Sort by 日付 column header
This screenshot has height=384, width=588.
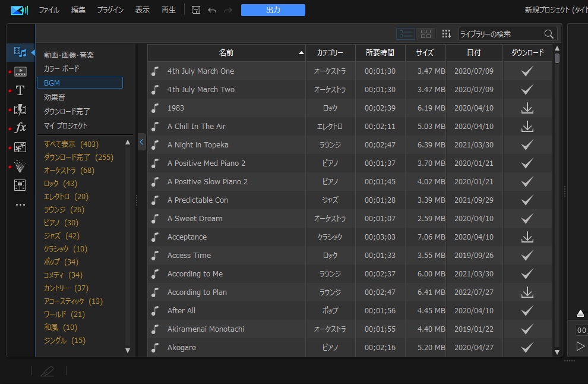[474, 52]
